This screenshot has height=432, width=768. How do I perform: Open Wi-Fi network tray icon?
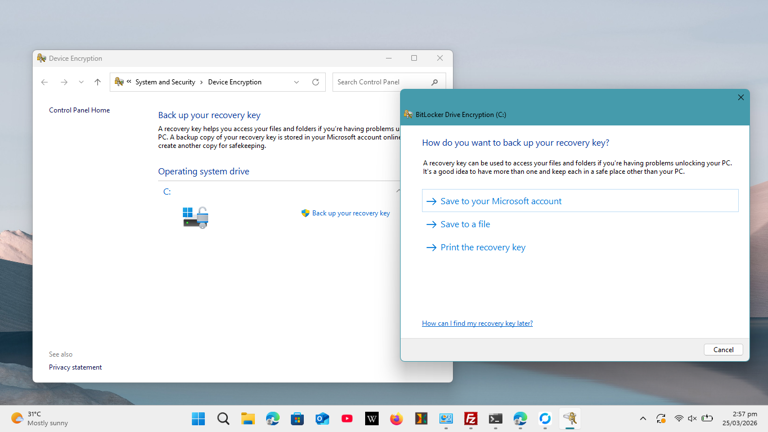tap(679, 419)
